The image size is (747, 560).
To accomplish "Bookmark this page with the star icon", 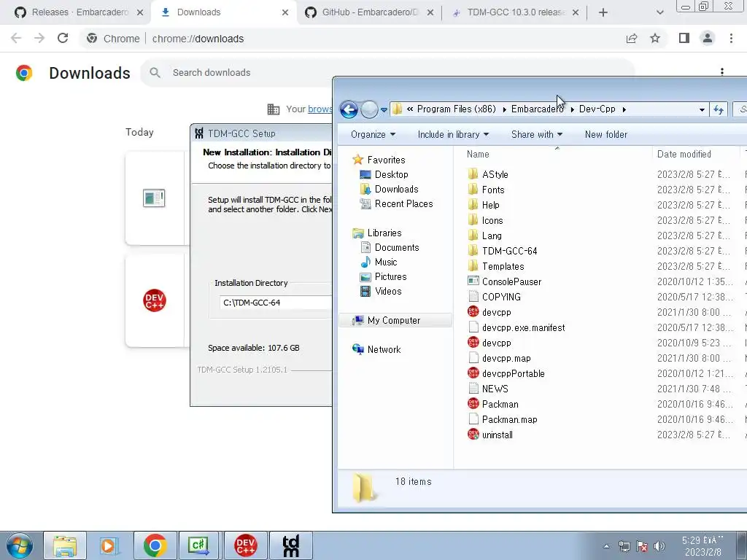I will point(655,39).
